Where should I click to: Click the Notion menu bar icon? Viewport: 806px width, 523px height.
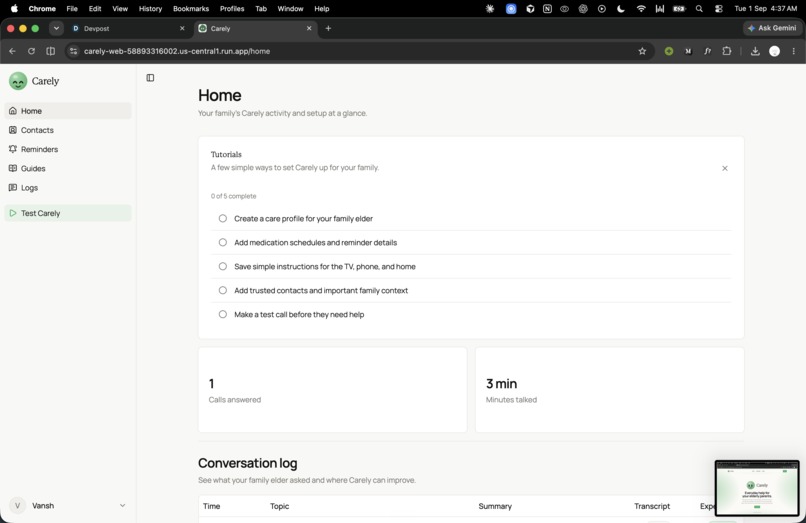click(547, 8)
